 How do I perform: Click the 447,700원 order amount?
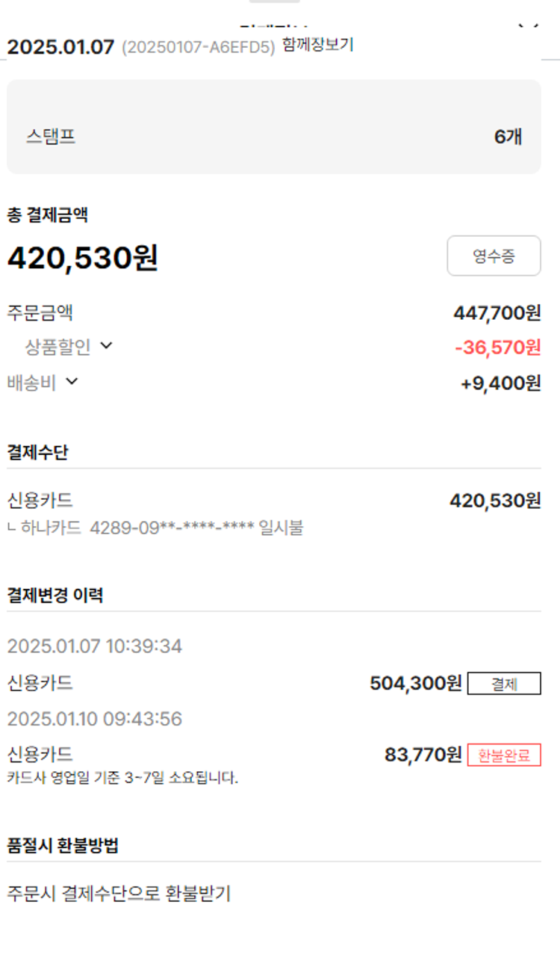pyautogui.click(x=497, y=313)
